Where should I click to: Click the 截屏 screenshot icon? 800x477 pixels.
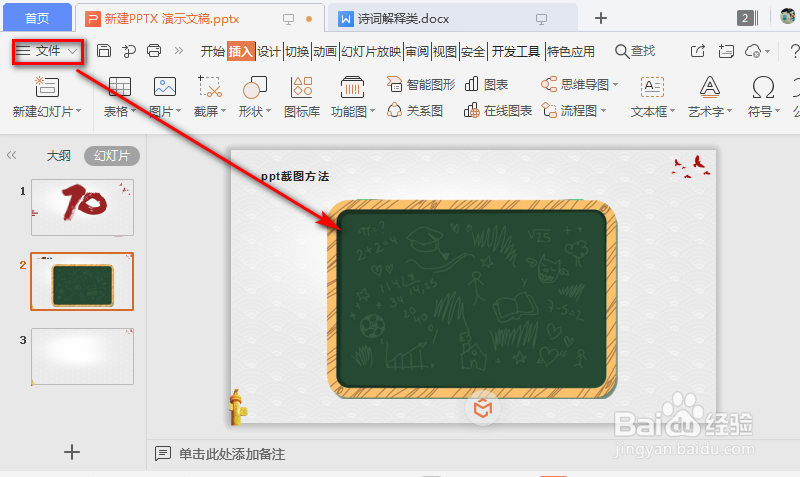210,87
